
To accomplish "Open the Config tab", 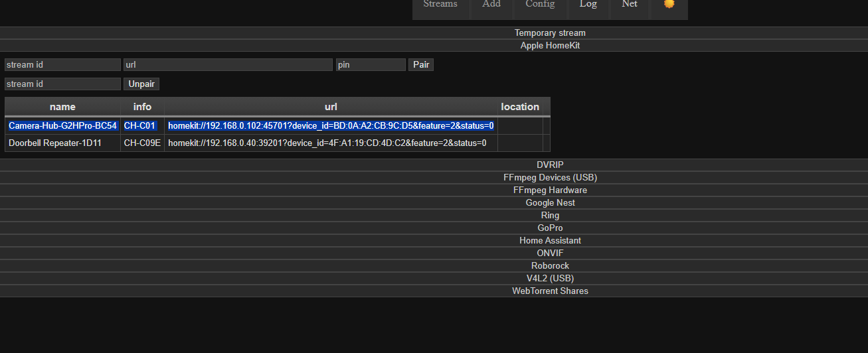I will [540, 5].
